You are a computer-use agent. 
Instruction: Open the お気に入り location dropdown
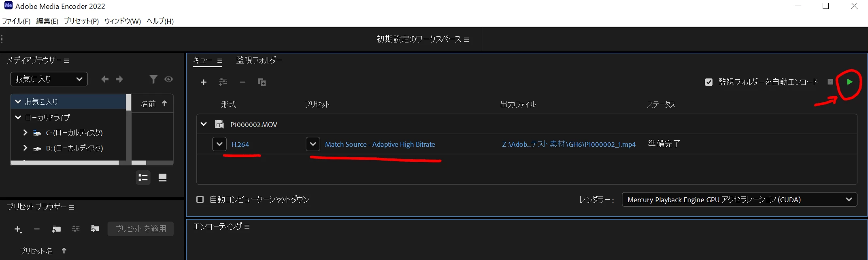click(49, 79)
